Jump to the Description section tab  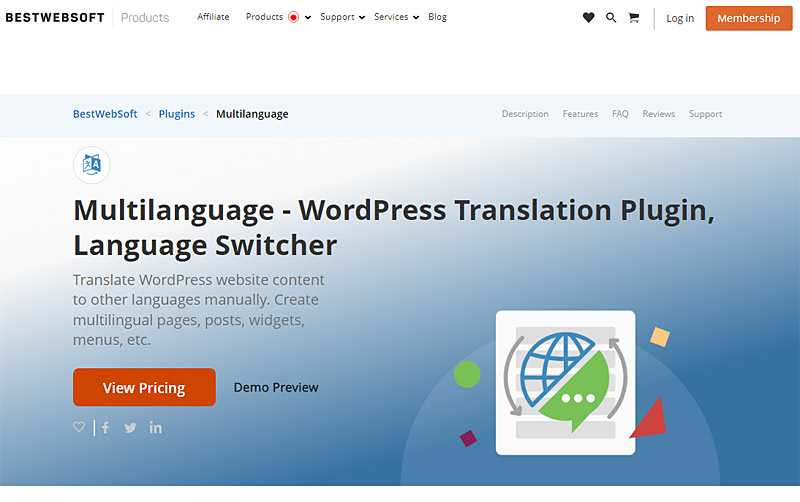pos(525,114)
